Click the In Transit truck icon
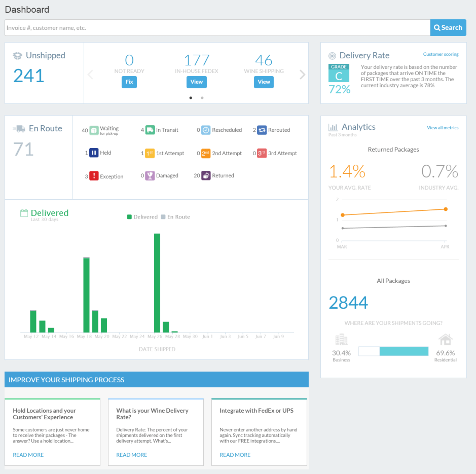 coord(150,130)
